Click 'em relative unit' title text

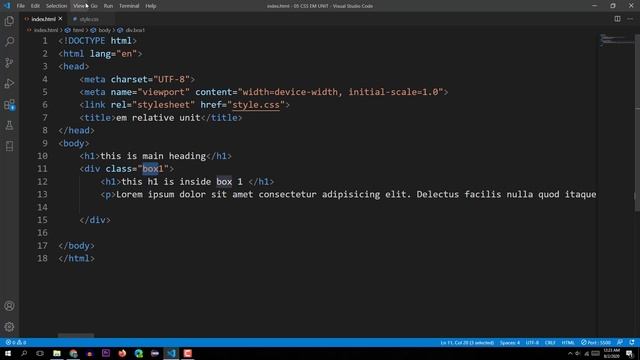[158, 118]
